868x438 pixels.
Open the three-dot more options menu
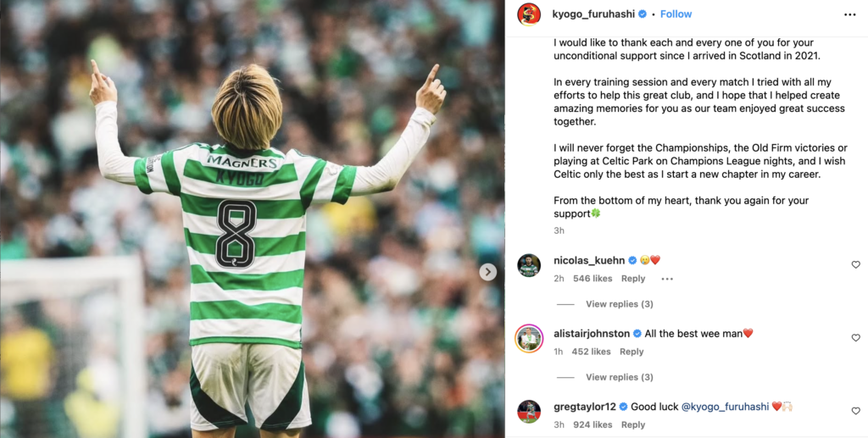coord(849,14)
